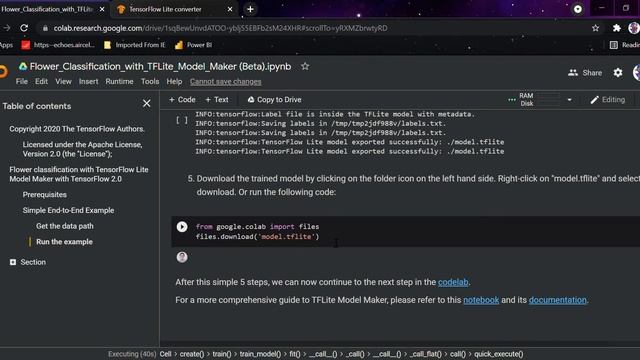Star the Flower_Classification notebook title
Screen dimensions: 640x360
pos(305,67)
